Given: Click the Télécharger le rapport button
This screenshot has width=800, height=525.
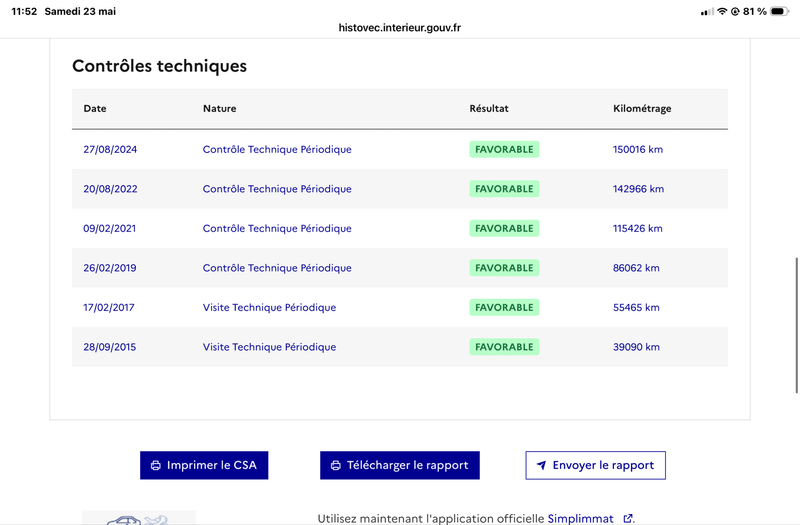Looking at the screenshot, I should (399, 465).
